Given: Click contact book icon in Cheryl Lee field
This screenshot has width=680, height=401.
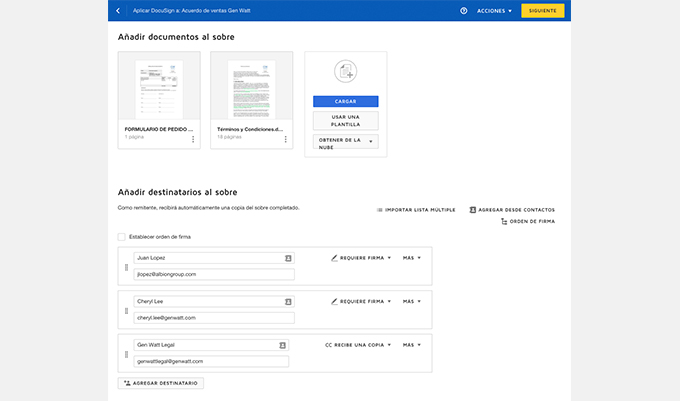Looking at the screenshot, I should (288, 301).
